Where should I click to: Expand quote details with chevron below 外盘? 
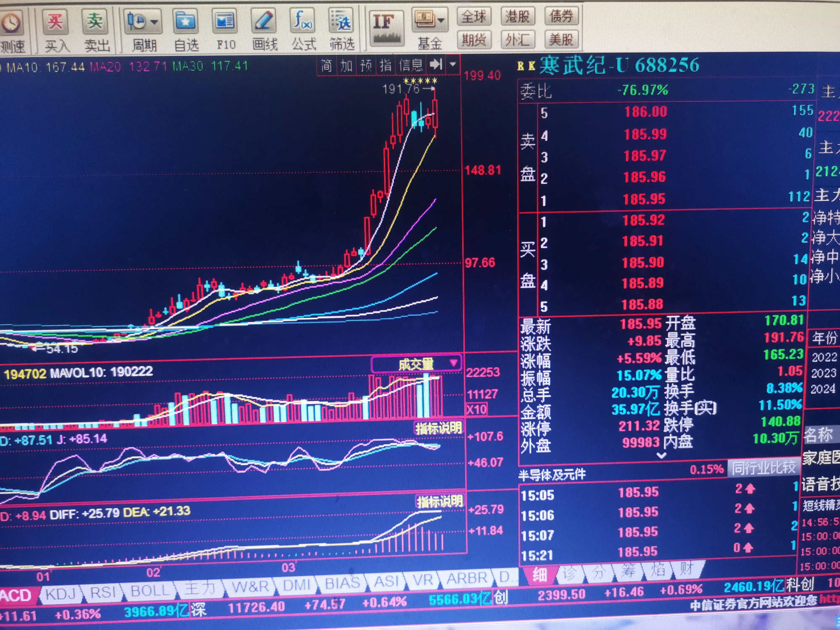[661, 455]
